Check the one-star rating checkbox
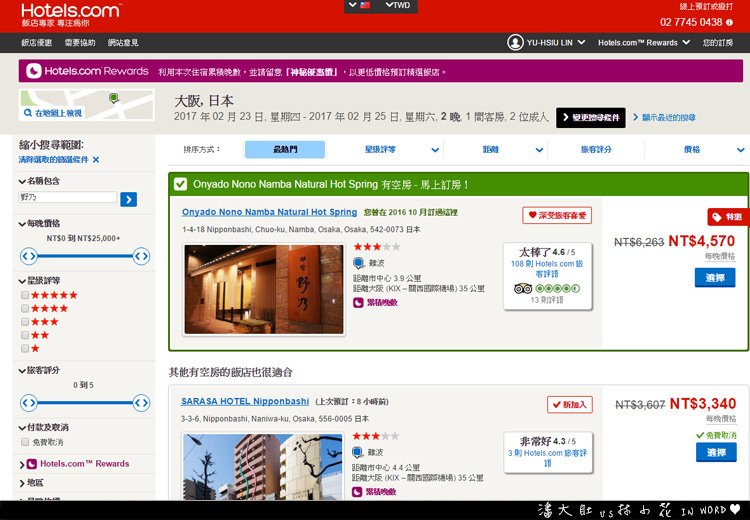The width and height of the screenshot is (750, 520). [x=25, y=349]
